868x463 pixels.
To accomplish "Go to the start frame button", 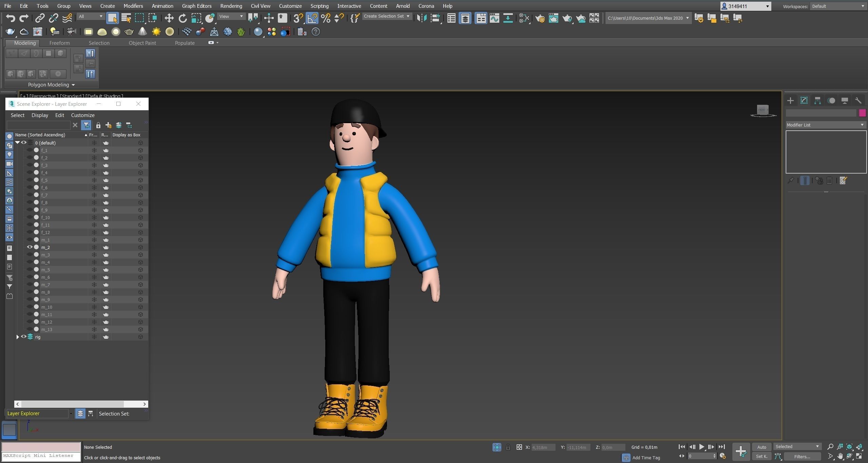I will pos(681,447).
